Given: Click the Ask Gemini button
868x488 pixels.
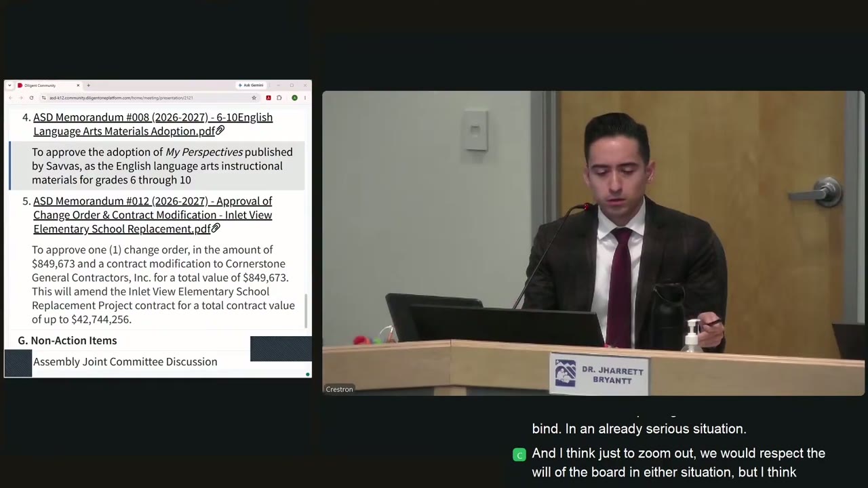Looking at the screenshot, I should (x=251, y=85).
